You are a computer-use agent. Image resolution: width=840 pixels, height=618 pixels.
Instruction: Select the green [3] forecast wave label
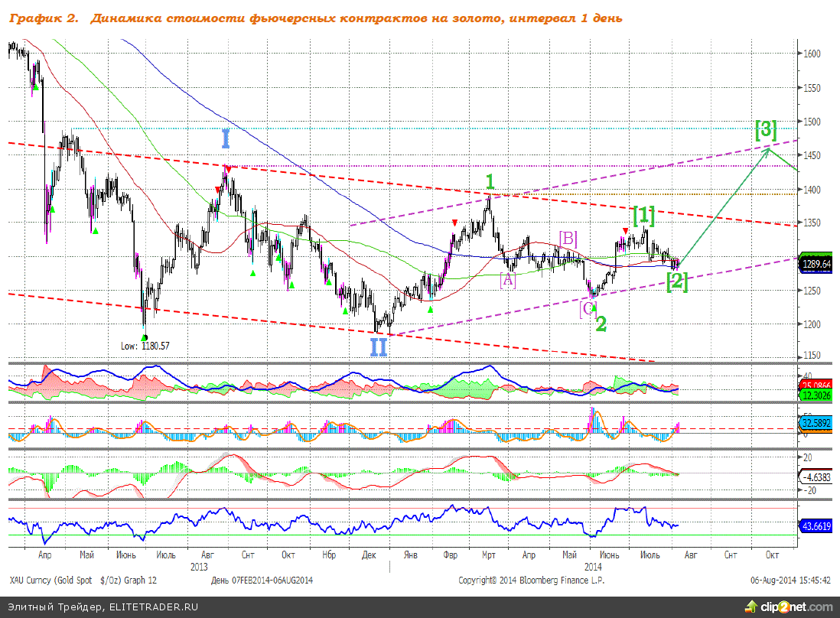click(766, 129)
